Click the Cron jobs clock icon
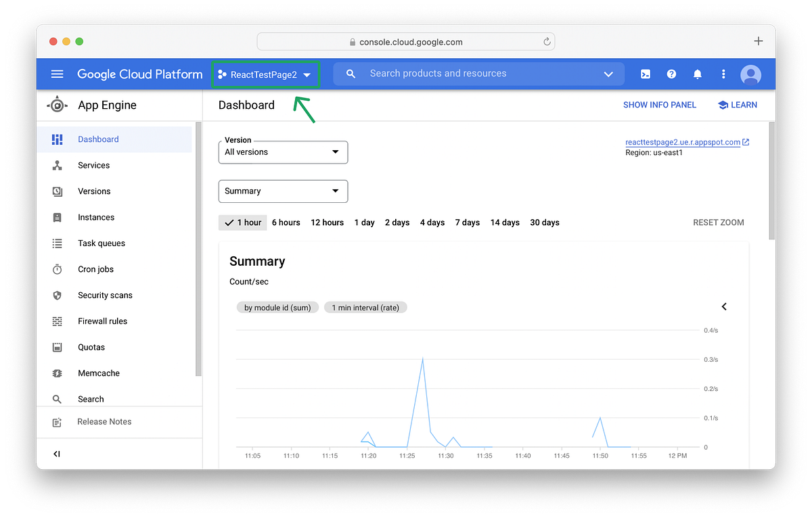The height and width of the screenshot is (518, 812). coord(58,268)
